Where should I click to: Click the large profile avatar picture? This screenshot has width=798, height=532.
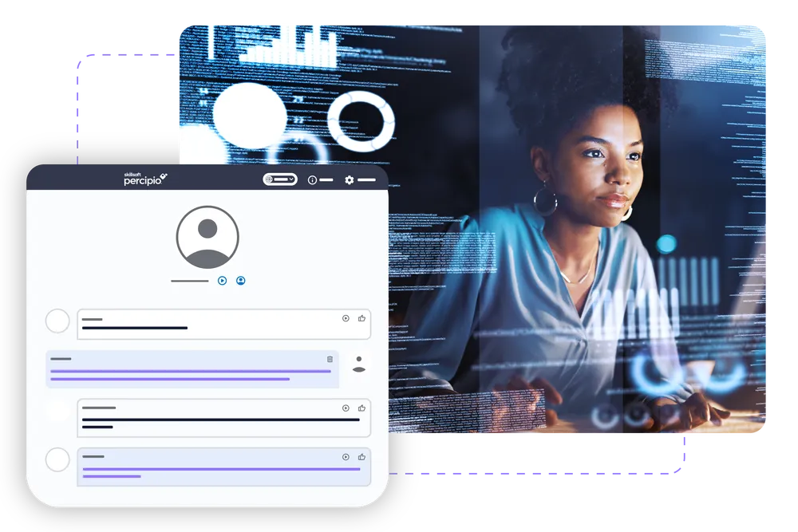pyautogui.click(x=207, y=237)
